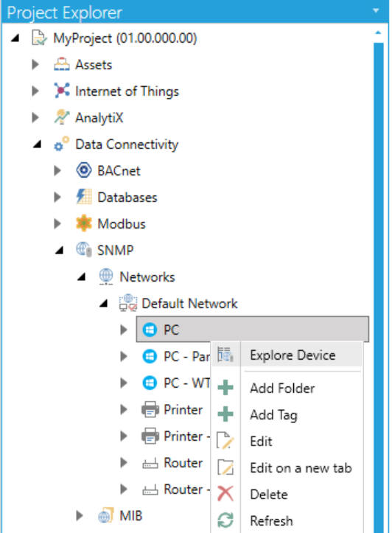Image resolution: width=392 pixels, height=533 pixels.
Task: Expand the Assets tree node
Action: click(x=35, y=65)
